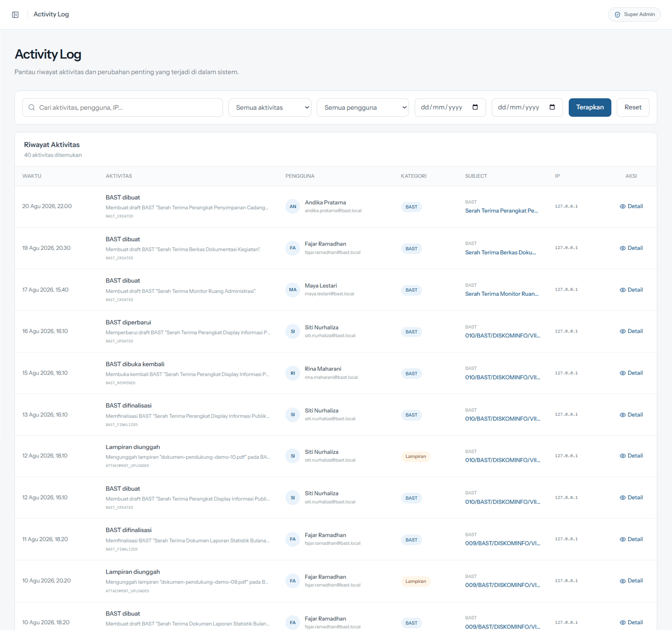Open subject link Serah Terima Monitor Ruan...

[x=502, y=294]
